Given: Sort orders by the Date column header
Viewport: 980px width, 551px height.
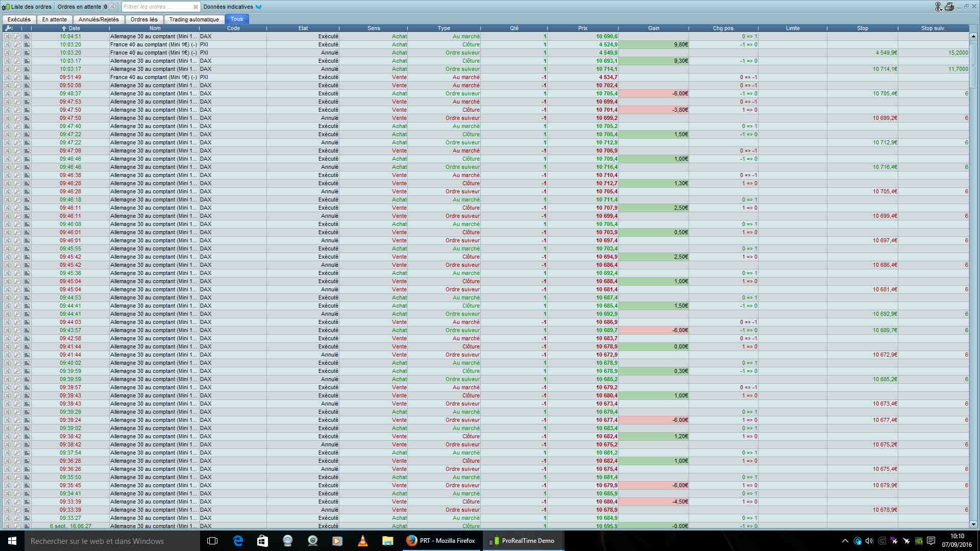Looking at the screenshot, I should 74,28.
